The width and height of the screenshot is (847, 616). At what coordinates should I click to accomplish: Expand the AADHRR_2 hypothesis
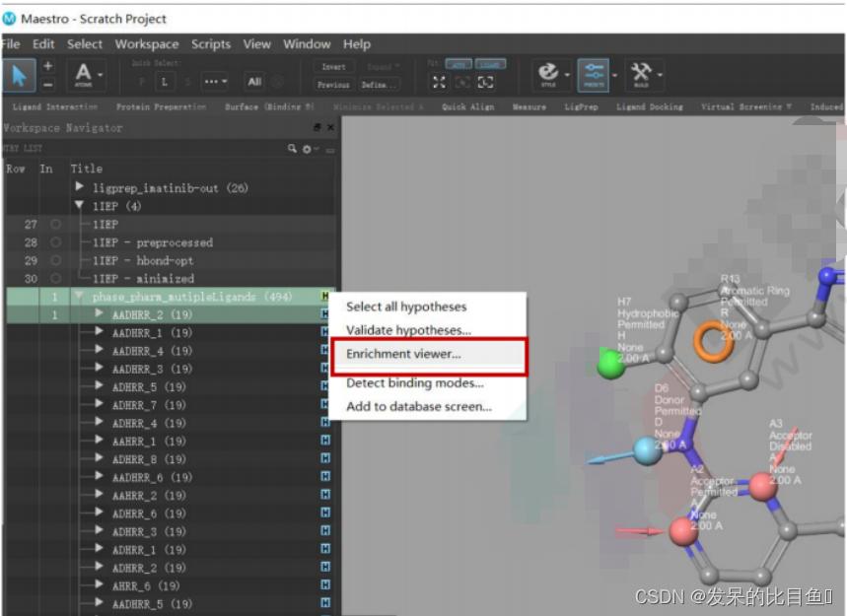click(99, 313)
